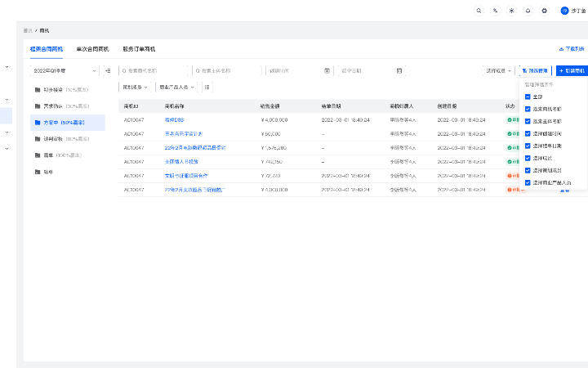This screenshot has height=368, width=588.
Task: Open the opportunity name link in the ¥50,000 row
Action: [184, 133]
